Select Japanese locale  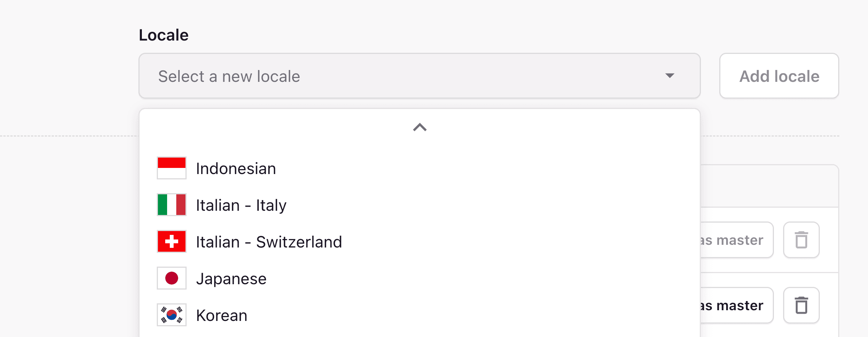(x=231, y=278)
